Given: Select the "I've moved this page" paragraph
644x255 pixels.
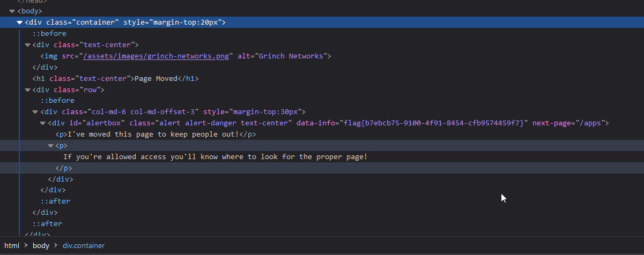Looking at the screenshot, I should [156, 134].
